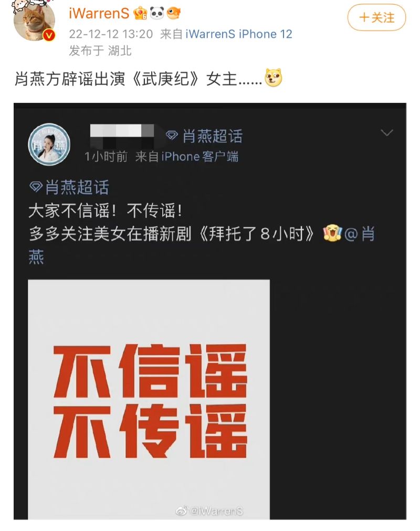Open the iWarrenS iPhone 12 source link
420x531 pixels.
click(x=238, y=34)
